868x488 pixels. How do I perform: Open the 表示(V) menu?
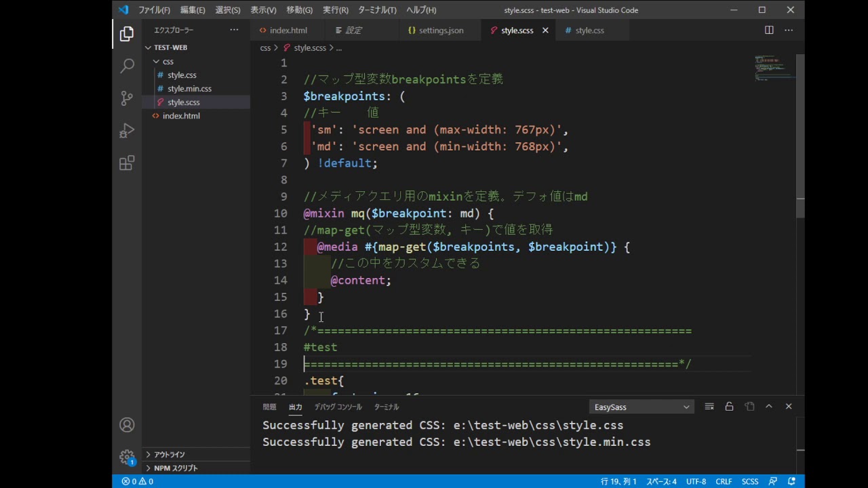tap(263, 9)
